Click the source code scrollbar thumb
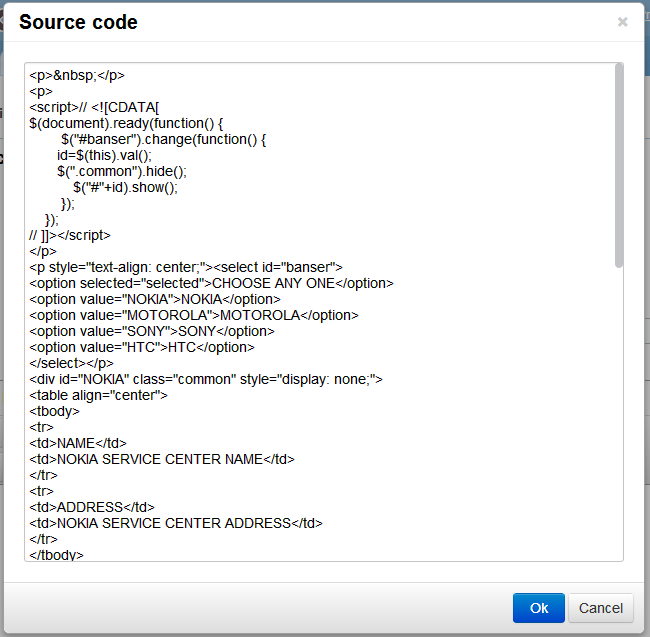The image size is (650, 637). coord(618,165)
